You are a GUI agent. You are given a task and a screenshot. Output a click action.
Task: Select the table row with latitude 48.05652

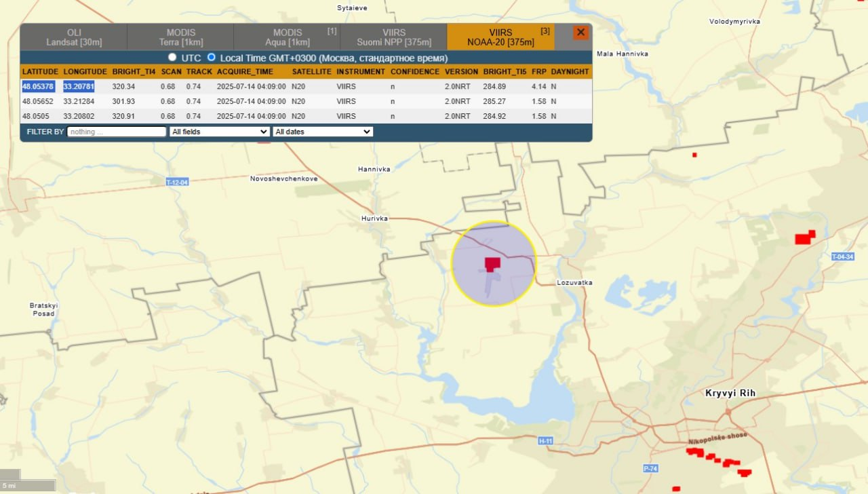click(307, 101)
